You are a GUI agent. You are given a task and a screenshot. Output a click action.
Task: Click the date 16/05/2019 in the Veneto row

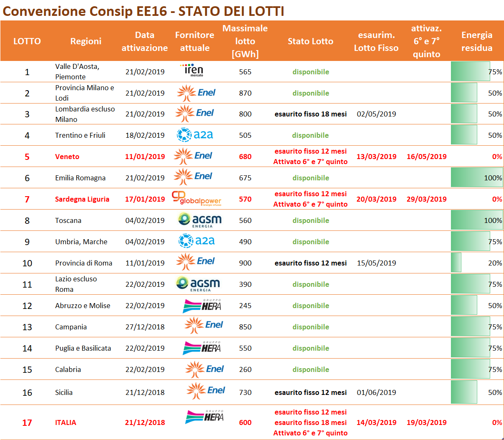[427, 157]
